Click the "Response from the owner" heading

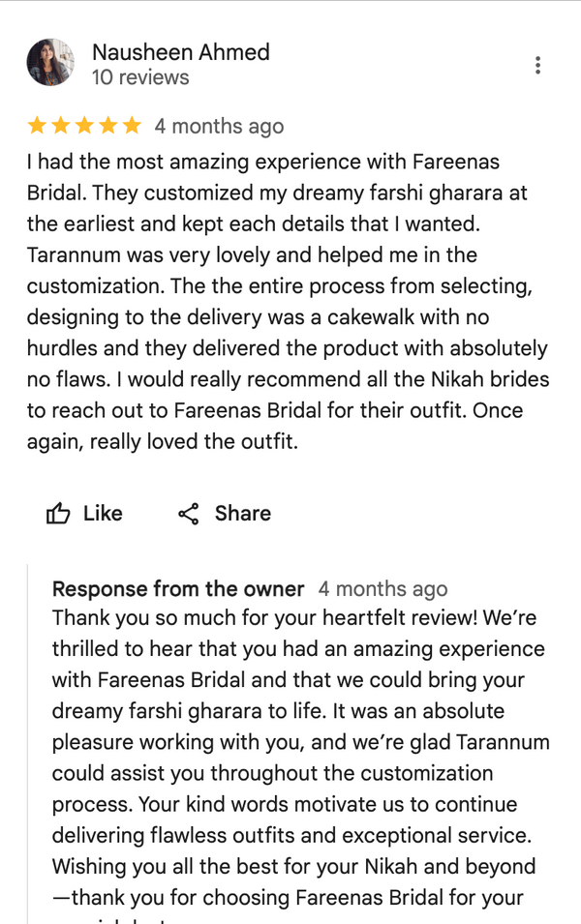click(178, 589)
